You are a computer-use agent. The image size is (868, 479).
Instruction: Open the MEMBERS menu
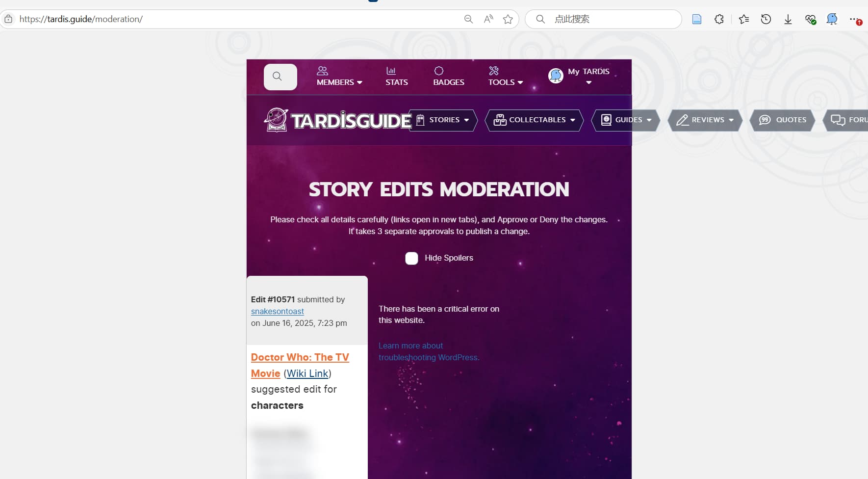tap(339, 77)
